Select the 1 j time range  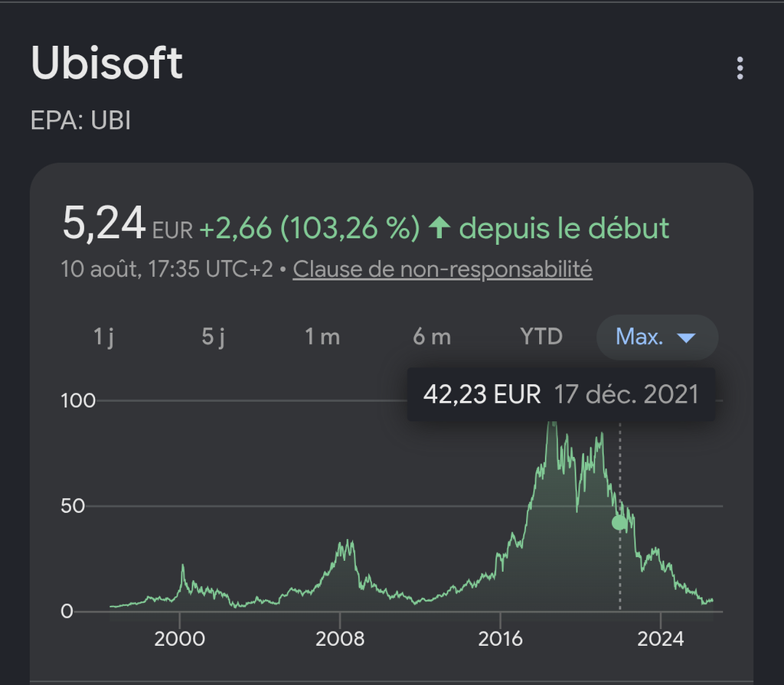point(103,337)
